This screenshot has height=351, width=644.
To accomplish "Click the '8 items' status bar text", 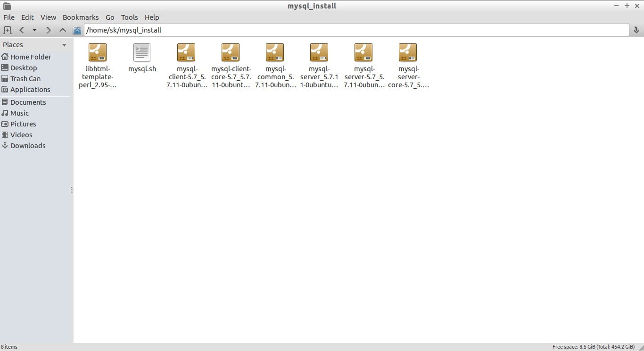I will coord(9,347).
